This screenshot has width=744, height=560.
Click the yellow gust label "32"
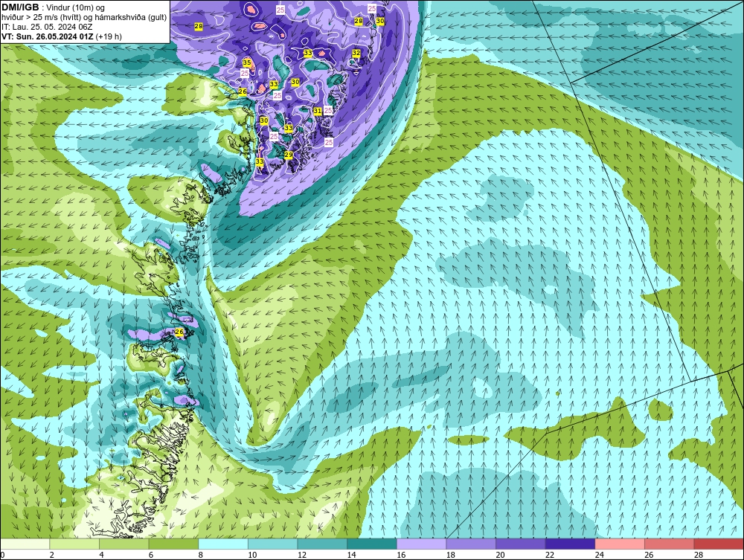click(356, 53)
